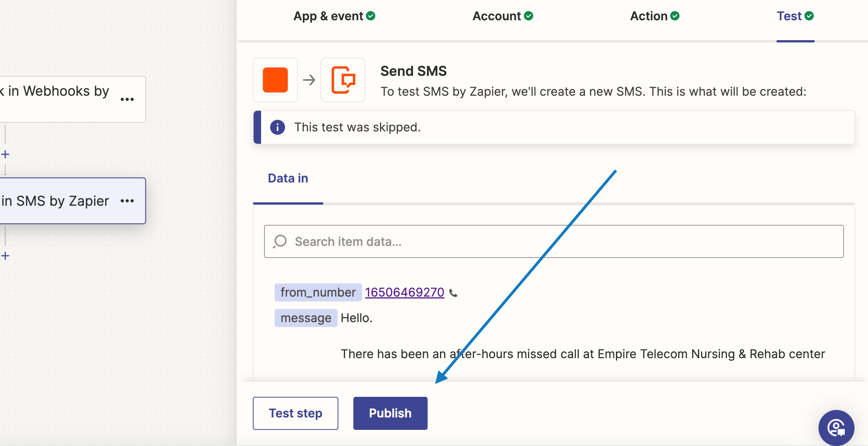Switch to the Account tab
Screen dimensions: 868x446
coord(503,16)
